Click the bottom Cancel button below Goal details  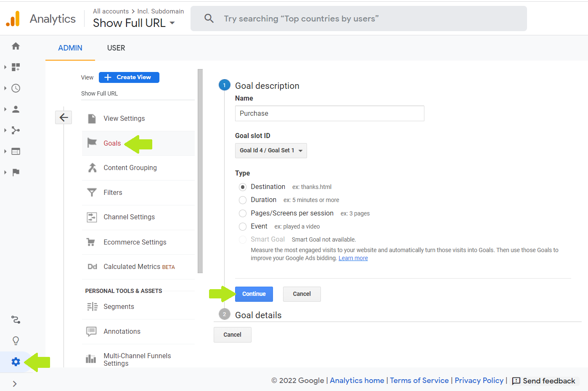pos(233,335)
